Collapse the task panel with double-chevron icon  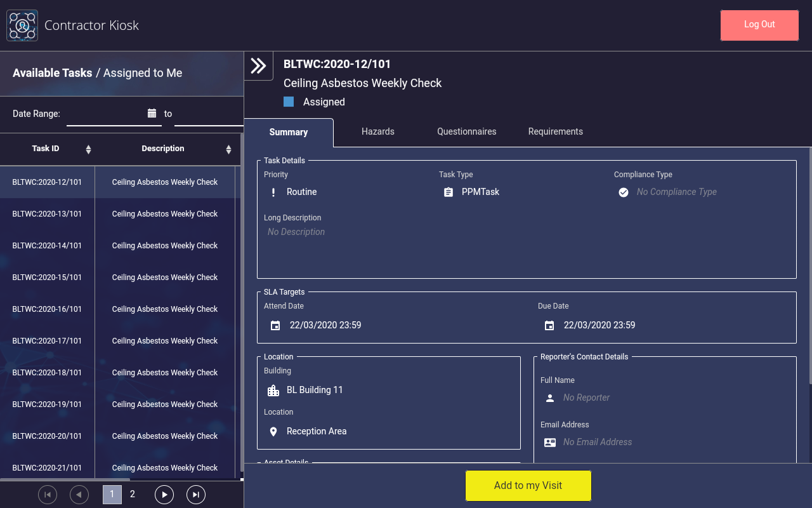pos(258,66)
